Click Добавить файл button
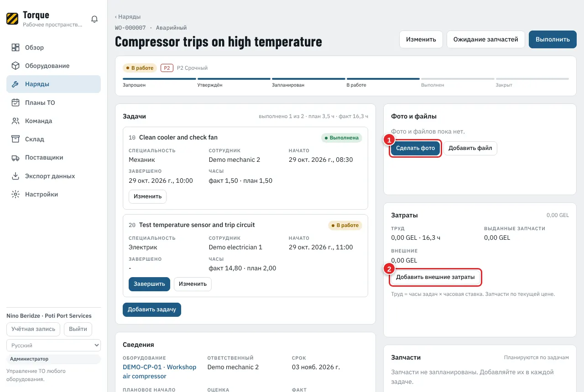This screenshot has width=584, height=392. coord(470,148)
